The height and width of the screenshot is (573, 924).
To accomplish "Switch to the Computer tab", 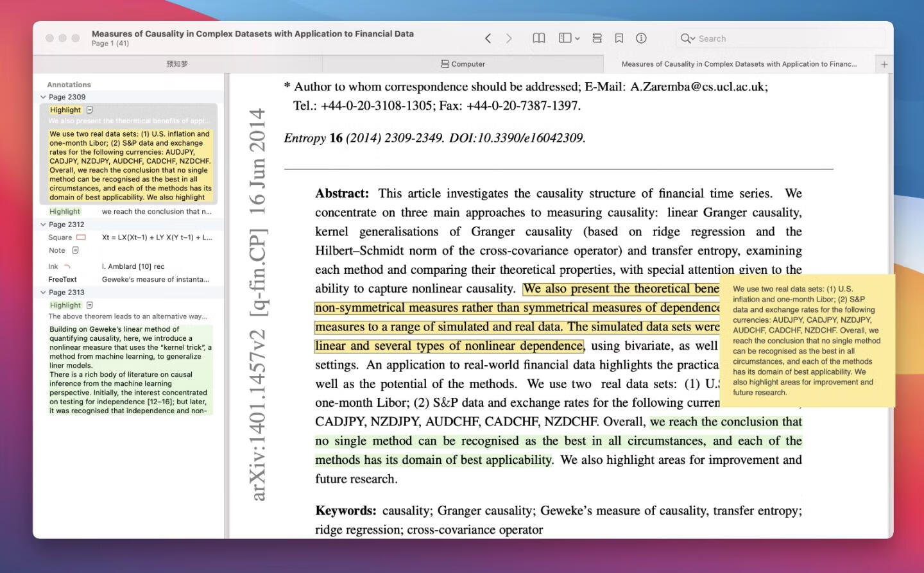I will point(463,64).
